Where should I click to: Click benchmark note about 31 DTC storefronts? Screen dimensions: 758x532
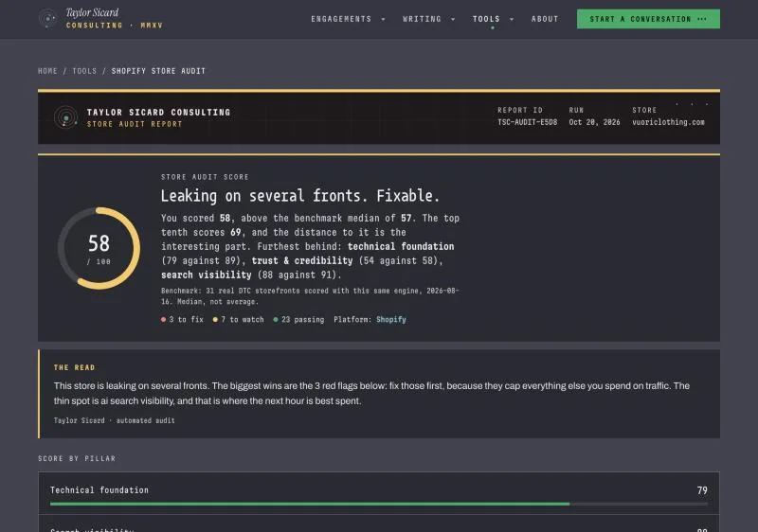[310, 296]
